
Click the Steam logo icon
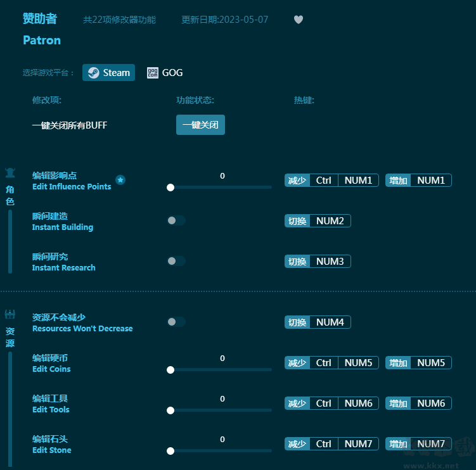point(93,73)
